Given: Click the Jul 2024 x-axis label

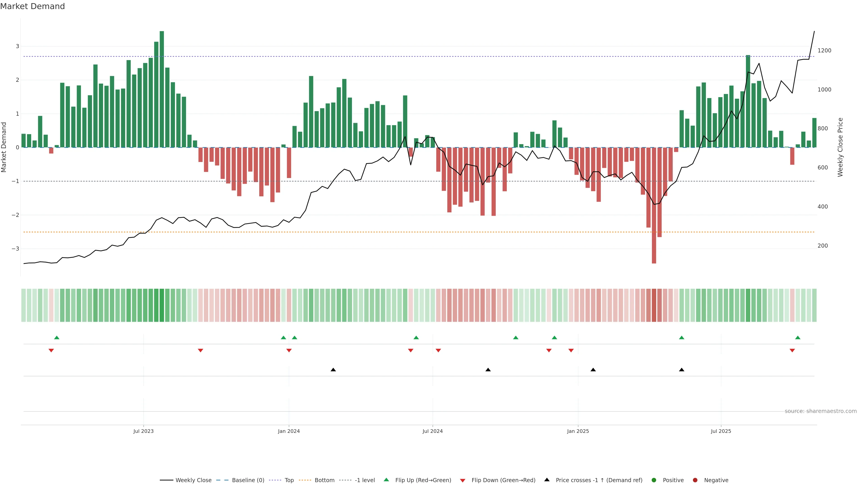Looking at the screenshot, I should click(x=433, y=431).
